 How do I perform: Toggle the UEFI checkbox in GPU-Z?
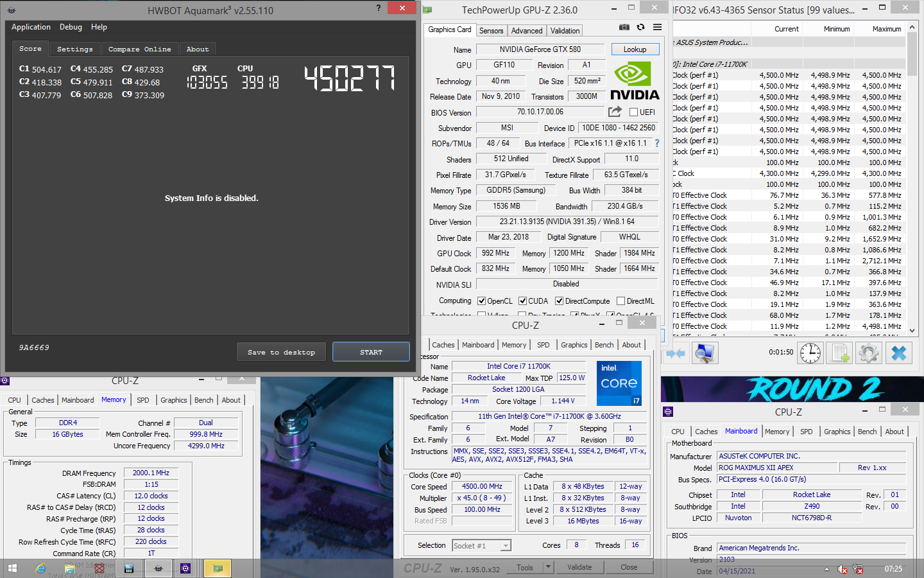coord(634,112)
